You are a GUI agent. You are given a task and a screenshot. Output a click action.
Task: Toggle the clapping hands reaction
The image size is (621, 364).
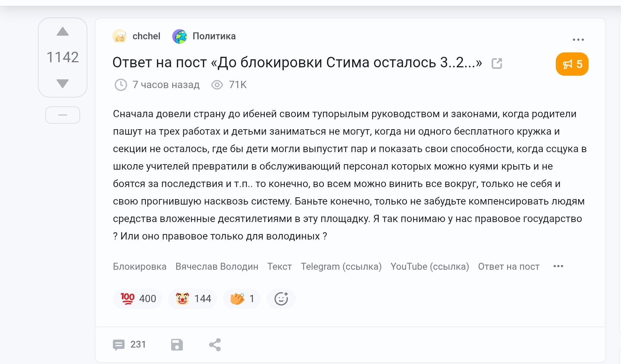pos(242,299)
